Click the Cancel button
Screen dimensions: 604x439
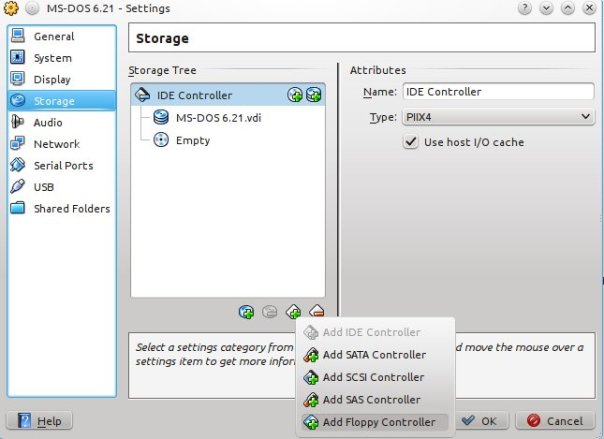click(556, 421)
